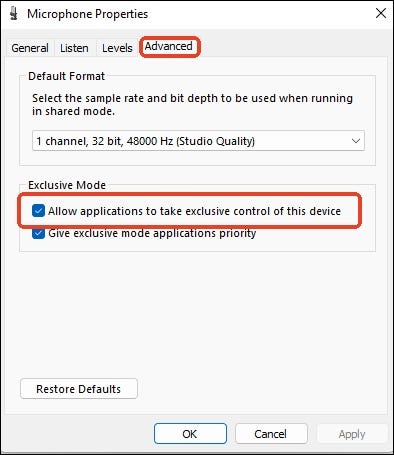Click the sample rate description text
The image size is (394, 455).
coord(192,105)
